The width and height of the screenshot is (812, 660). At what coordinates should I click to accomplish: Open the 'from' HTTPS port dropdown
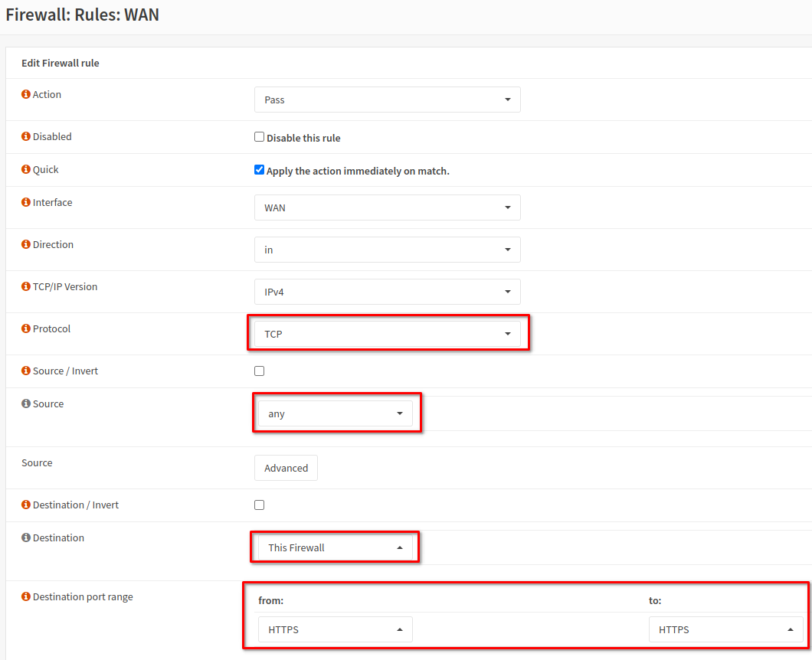click(335, 629)
